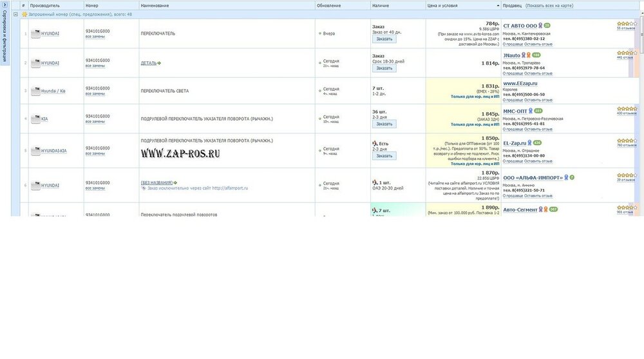Select the 36 шт. availability text
Image resolution: width=644 pixels, height=359 pixels.
coord(379,112)
